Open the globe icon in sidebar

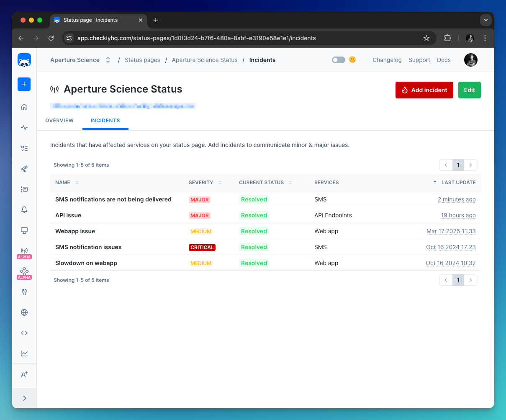pos(24,312)
